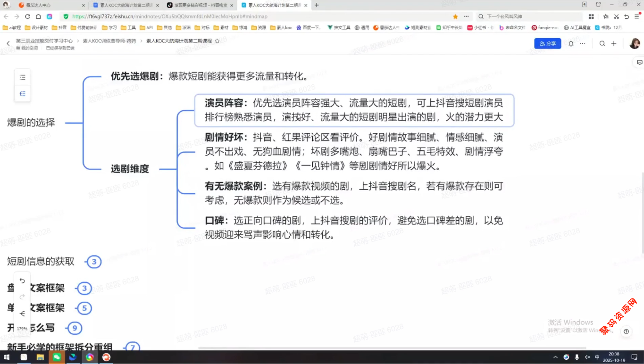The height and width of the screenshot is (364, 644).
Task: Click the 179% zoom level indicator
Action: (22, 329)
